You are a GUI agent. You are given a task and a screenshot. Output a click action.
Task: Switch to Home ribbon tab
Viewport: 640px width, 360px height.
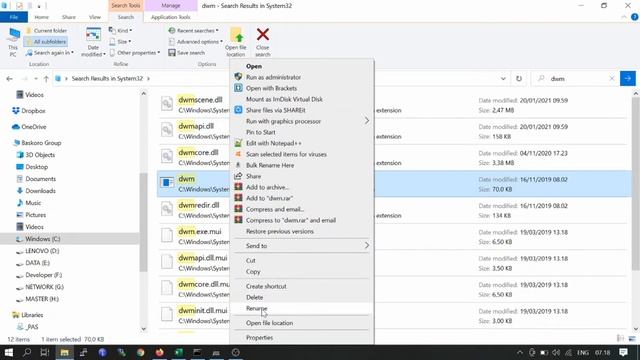coord(42,17)
